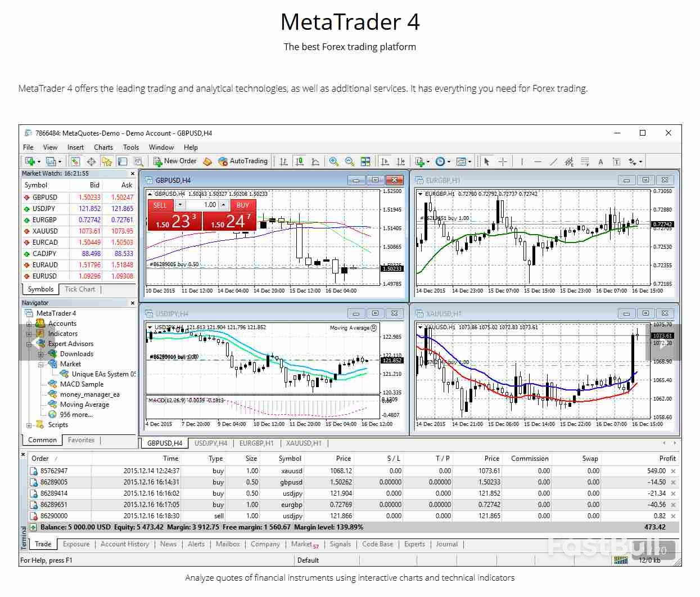Open the Charts menu
The image size is (700, 597).
click(x=103, y=147)
